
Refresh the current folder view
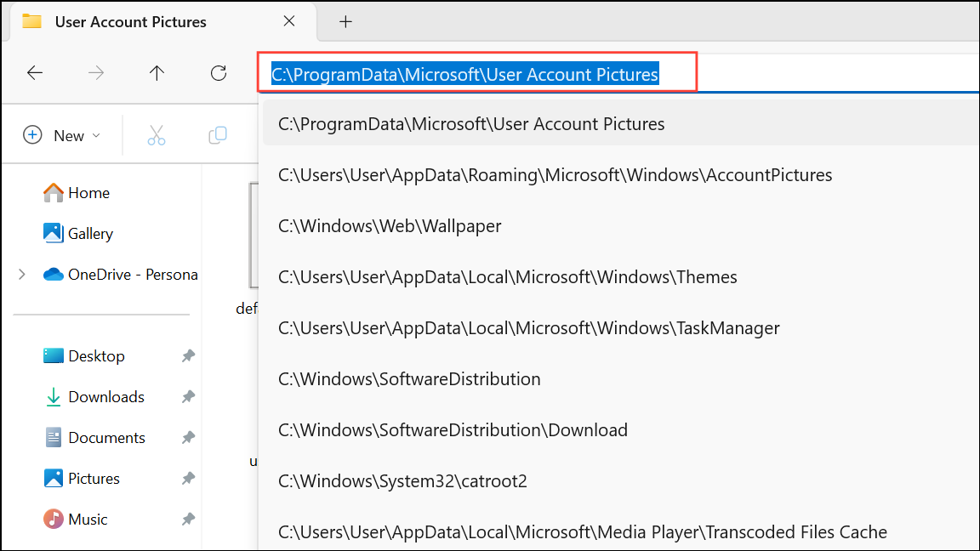pyautogui.click(x=218, y=73)
